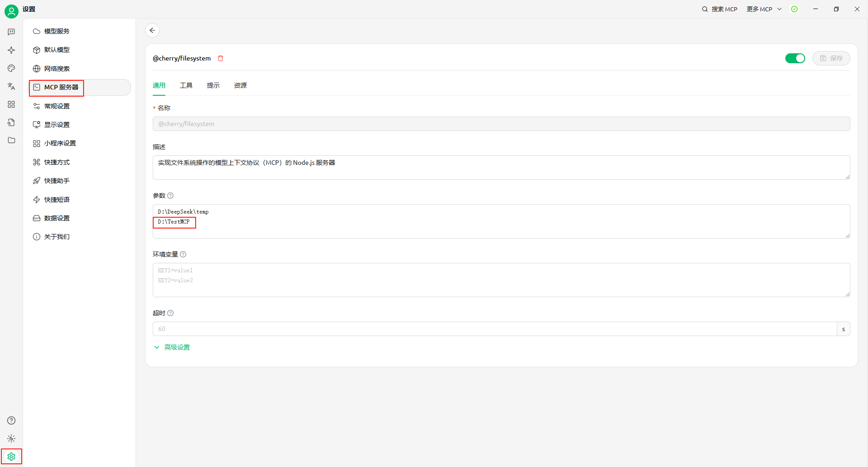Delete the @cherry/filesystem server via trash icon

tap(221, 58)
